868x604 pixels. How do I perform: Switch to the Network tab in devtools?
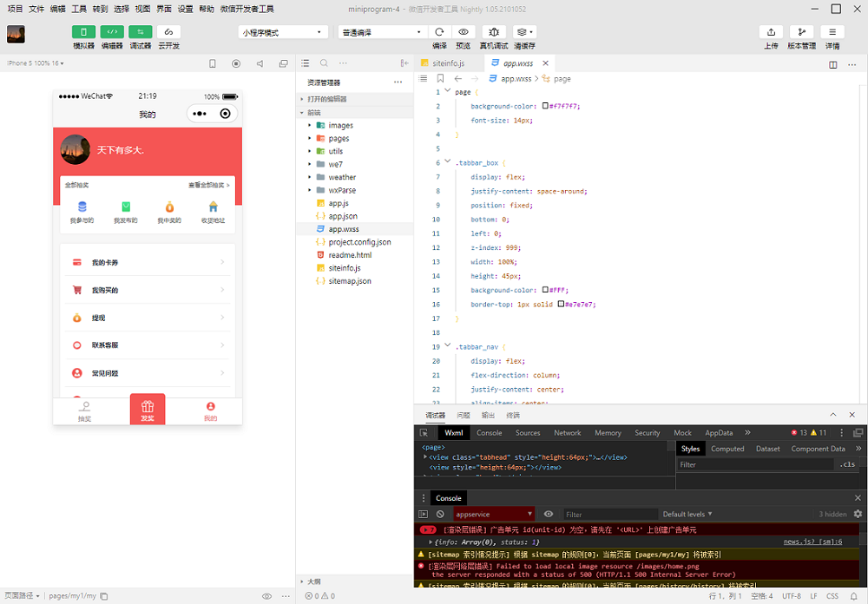click(567, 433)
